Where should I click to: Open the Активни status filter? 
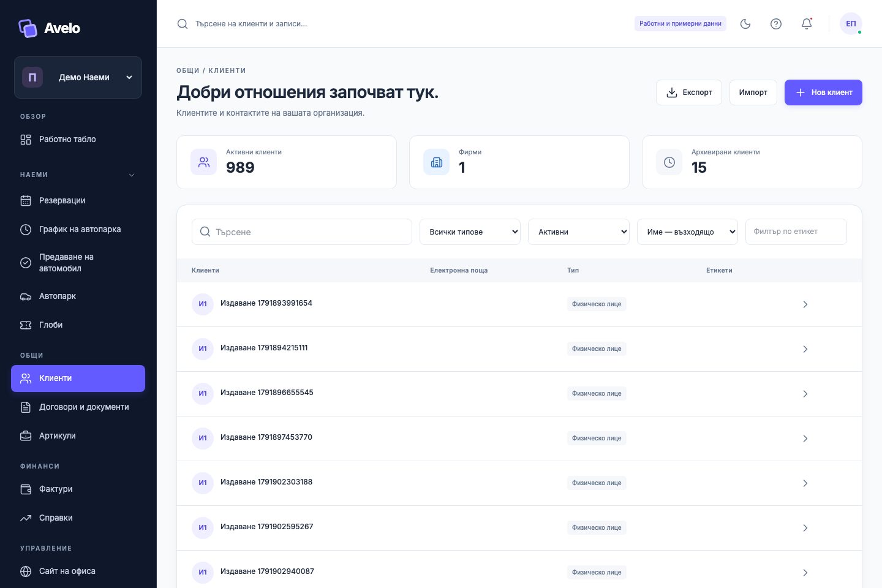579,232
